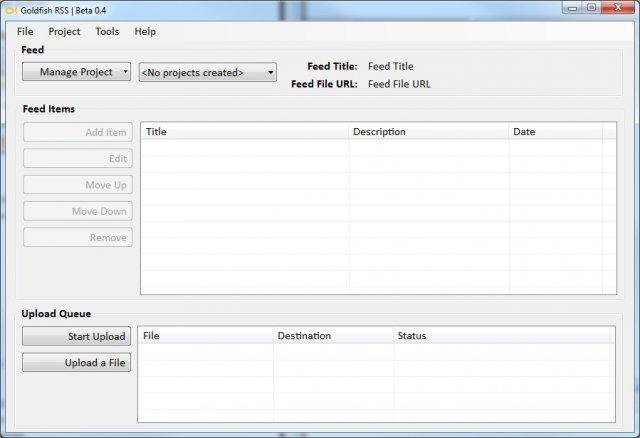Viewport: 640px width, 438px height.
Task: Sort feed items by Description column
Action: coord(429,131)
